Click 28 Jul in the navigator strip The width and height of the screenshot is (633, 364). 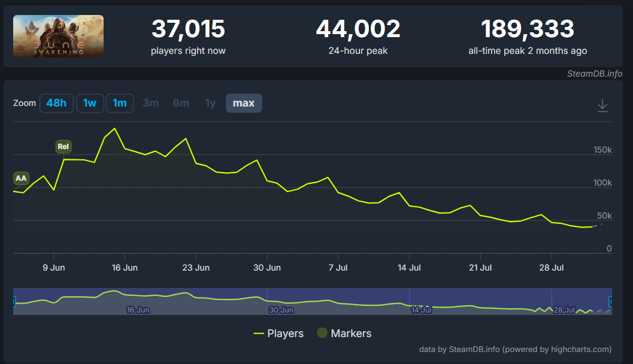coord(564,310)
